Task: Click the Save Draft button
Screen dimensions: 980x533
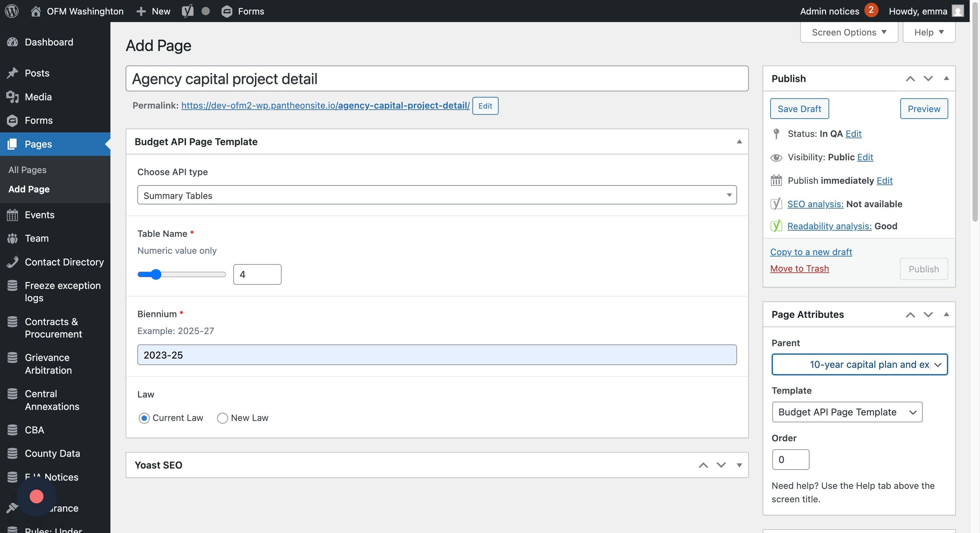Action: (799, 109)
